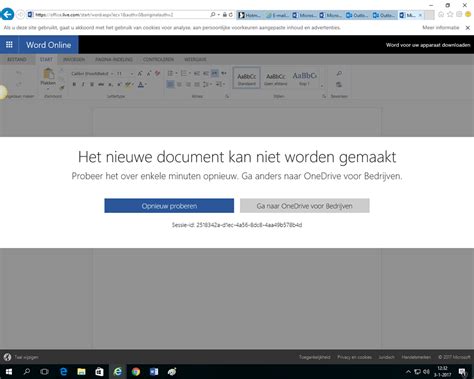Align text left in paragraph group
474x379 pixels.
(x=170, y=84)
